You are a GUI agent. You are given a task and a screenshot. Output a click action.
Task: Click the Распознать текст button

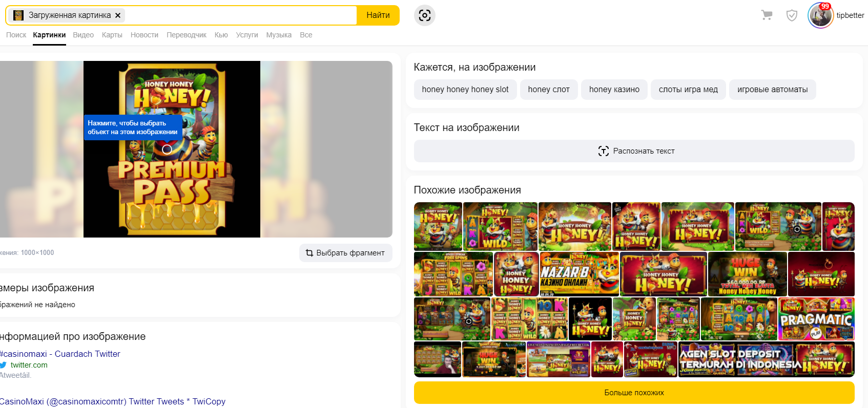(634, 151)
